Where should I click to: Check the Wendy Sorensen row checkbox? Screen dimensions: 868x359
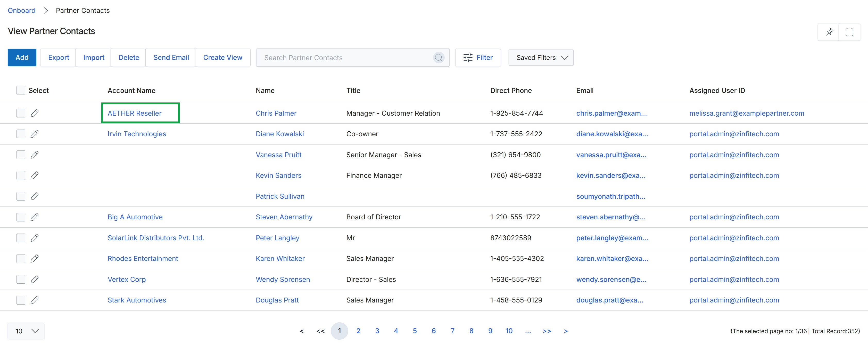click(x=21, y=279)
